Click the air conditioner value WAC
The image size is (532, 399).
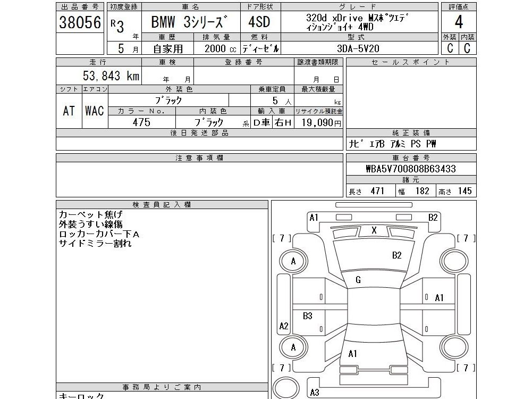tap(94, 111)
